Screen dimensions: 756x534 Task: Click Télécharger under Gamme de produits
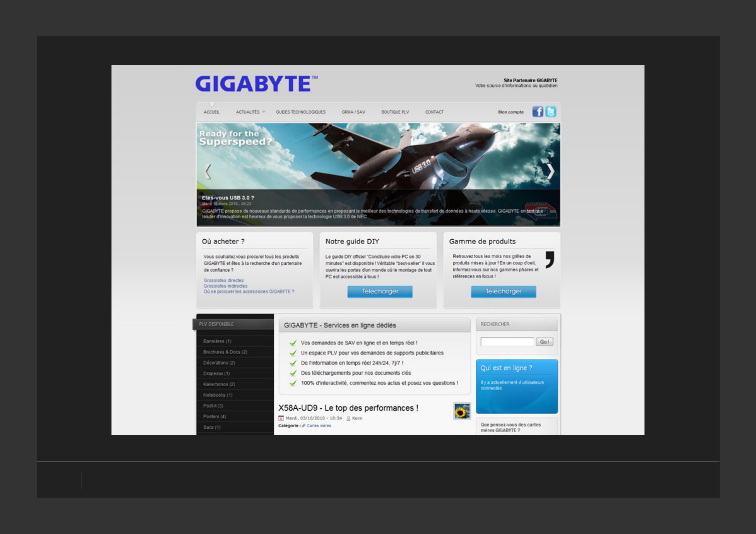(503, 292)
